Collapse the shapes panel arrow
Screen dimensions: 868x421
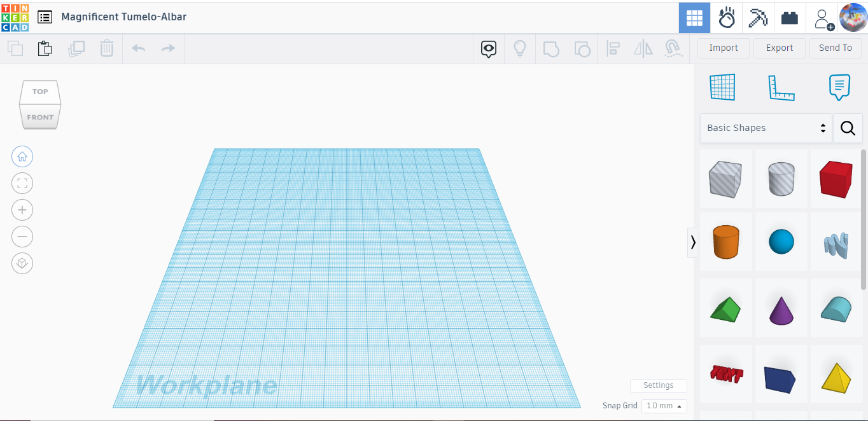[693, 242]
